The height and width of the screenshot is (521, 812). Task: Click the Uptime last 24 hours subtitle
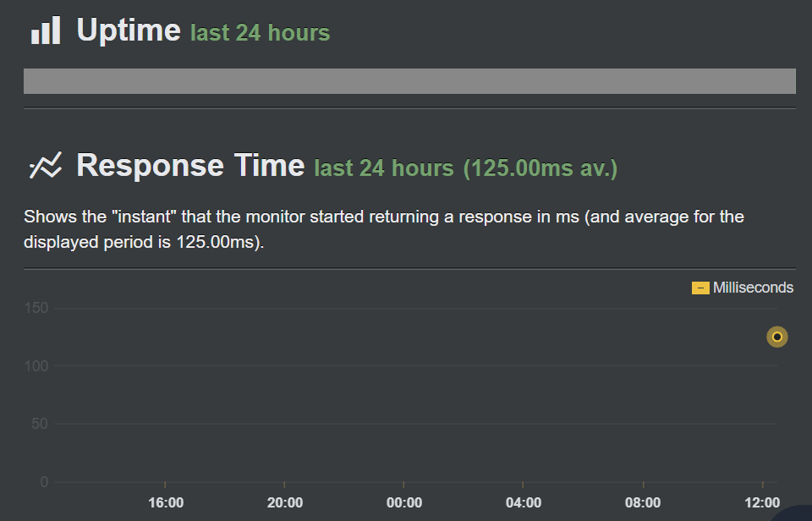click(260, 33)
